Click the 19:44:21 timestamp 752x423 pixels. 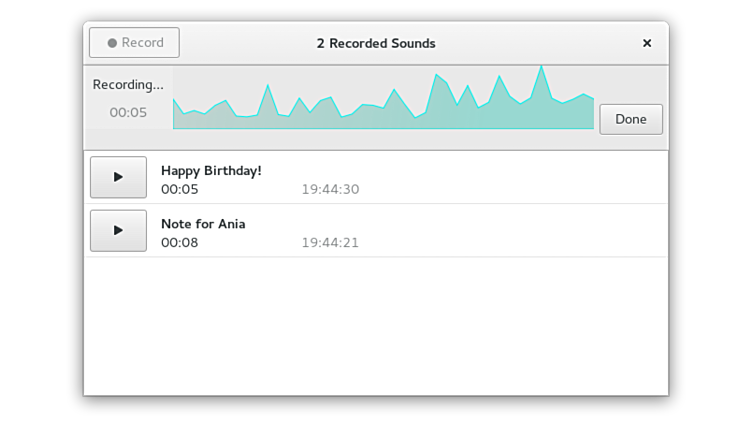(330, 243)
